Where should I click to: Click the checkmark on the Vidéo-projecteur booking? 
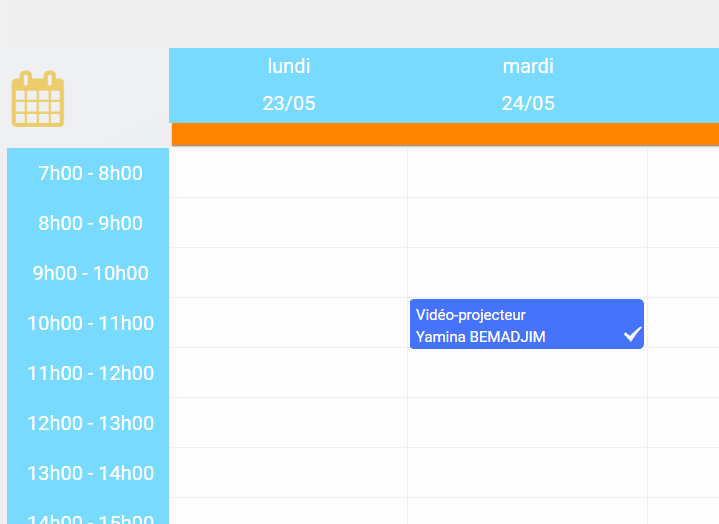tap(632, 334)
